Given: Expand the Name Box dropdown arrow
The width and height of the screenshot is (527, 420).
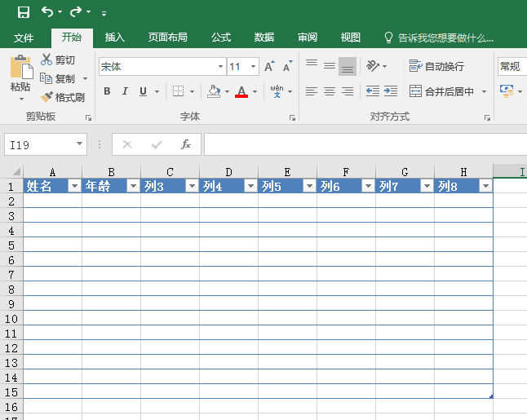Looking at the screenshot, I should (x=79, y=144).
